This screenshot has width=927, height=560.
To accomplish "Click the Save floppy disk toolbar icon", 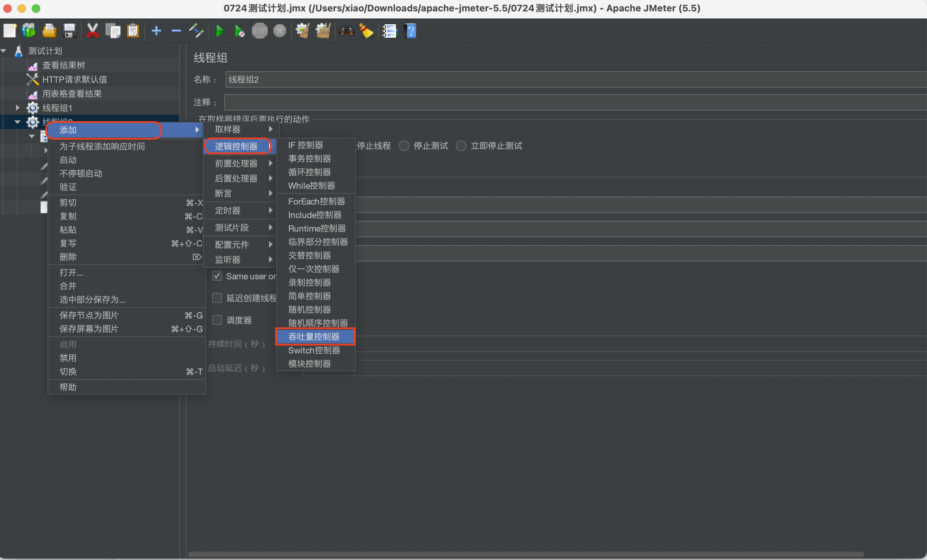I will tap(69, 31).
